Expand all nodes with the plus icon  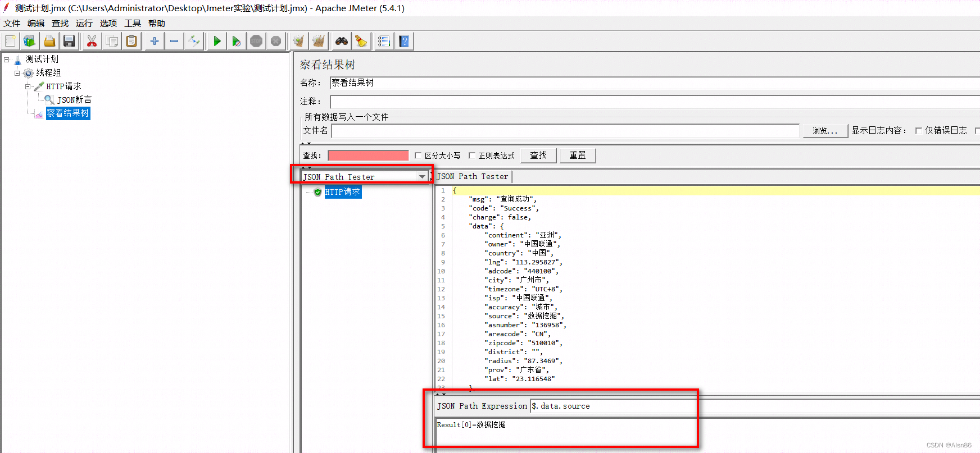tap(154, 41)
